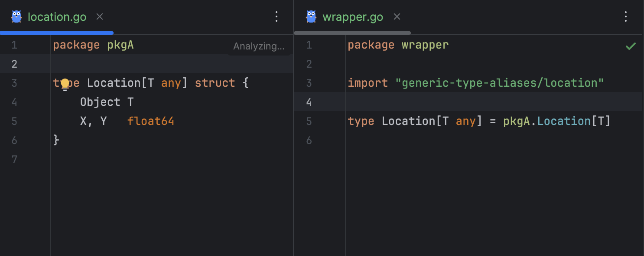
Task: Open the three-dot menu beside wrapper.go tab
Action: point(625,17)
